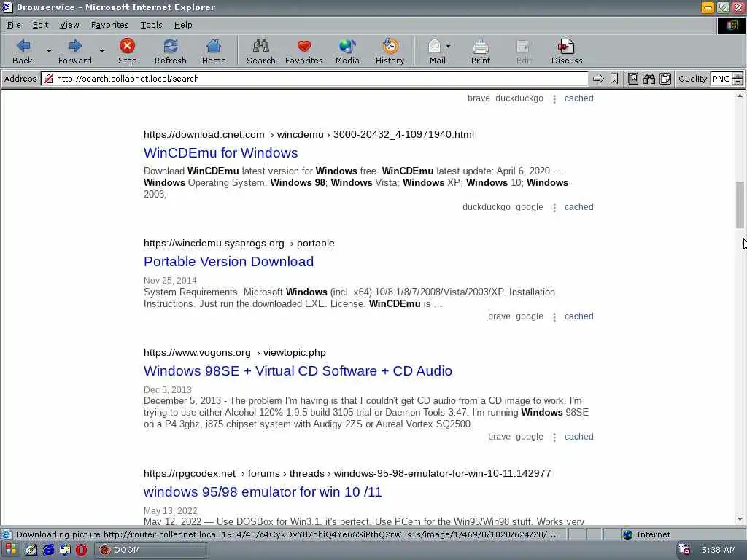
Task: Click the Nov 25, 2014 date text
Action: click(x=170, y=281)
